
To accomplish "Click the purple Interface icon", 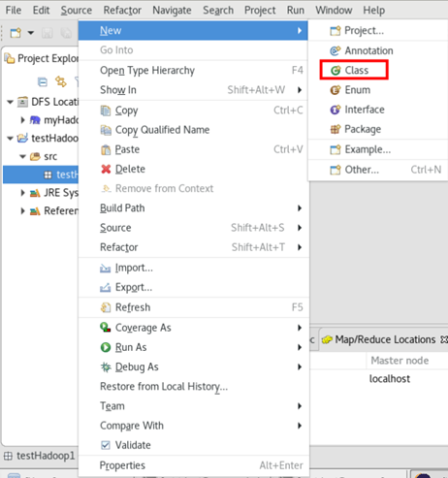I will pos(336,110).
